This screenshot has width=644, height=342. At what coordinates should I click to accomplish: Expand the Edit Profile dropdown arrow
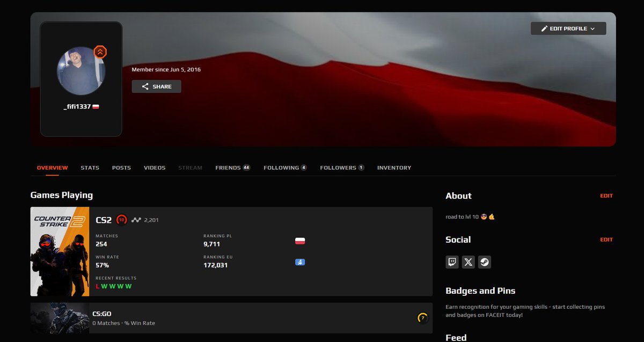[592, 28]
